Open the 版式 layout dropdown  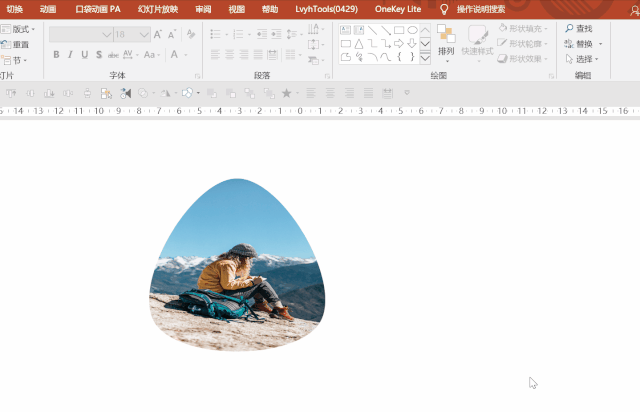click(18, 29)
